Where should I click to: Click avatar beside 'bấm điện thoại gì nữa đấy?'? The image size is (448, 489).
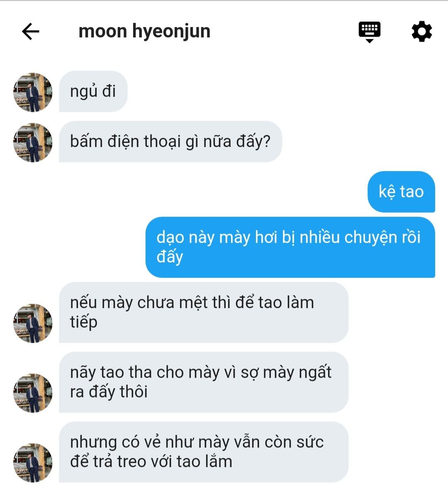(x=33, y=142)
